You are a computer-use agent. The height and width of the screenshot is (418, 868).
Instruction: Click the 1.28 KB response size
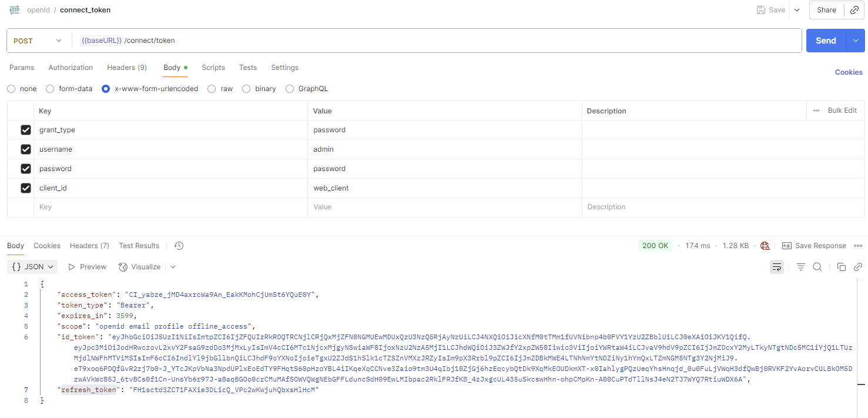[x=735, y=246]
